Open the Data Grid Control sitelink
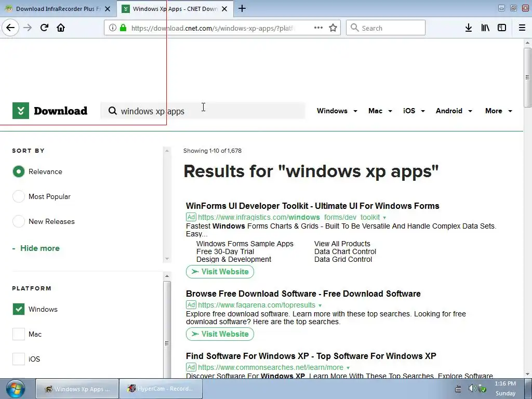 [x=343, y=259]
